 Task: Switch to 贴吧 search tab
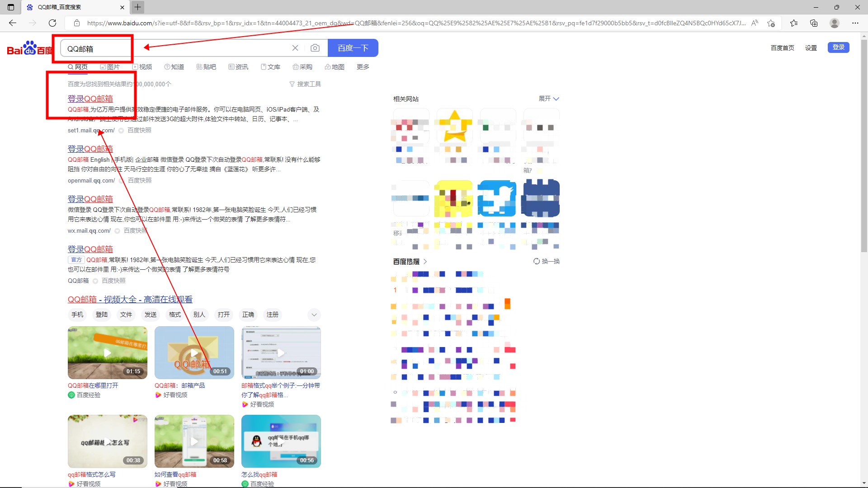tap(206, 67)
